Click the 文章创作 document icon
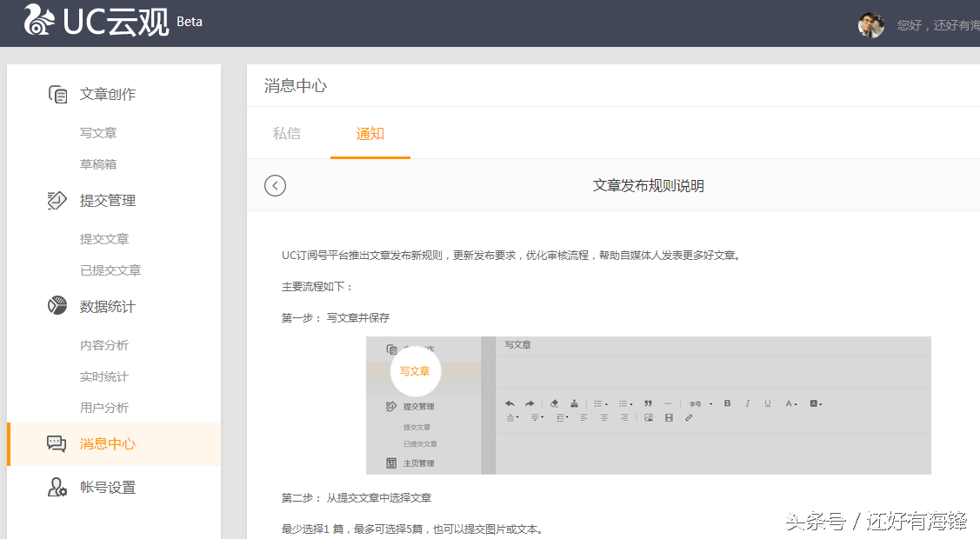The image size is (980, 539). [57, 93]
